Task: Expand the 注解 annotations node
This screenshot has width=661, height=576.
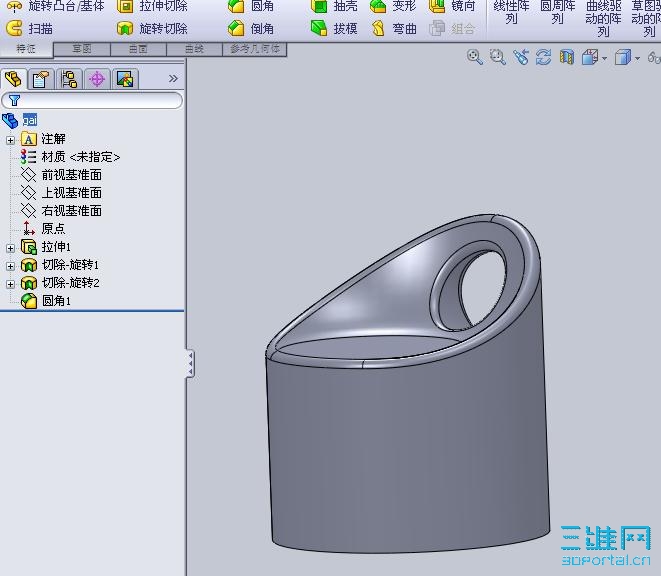Action: [x=11, y=140]
